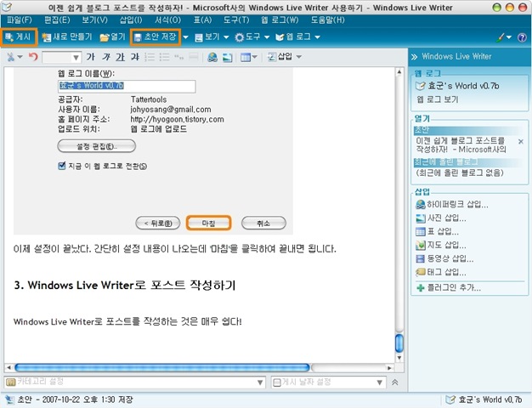Open the draft post in sidebar list

tap(461, 145)
